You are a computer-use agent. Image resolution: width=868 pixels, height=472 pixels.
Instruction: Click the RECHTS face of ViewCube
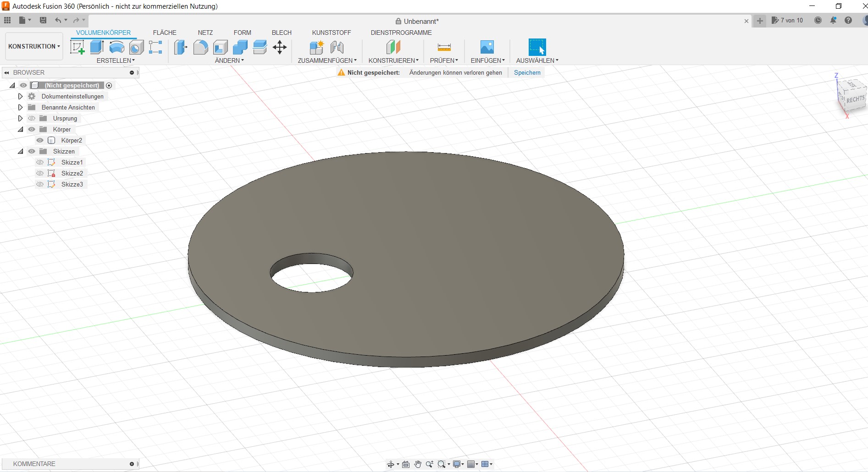click(855, 99)
